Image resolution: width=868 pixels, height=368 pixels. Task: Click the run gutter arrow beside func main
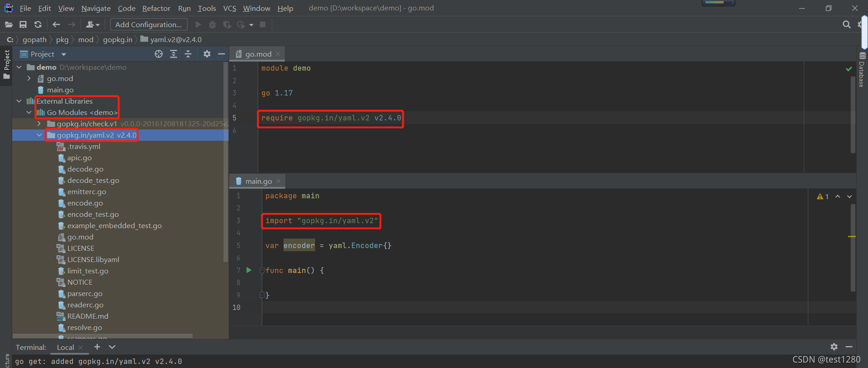pos(249,270)
